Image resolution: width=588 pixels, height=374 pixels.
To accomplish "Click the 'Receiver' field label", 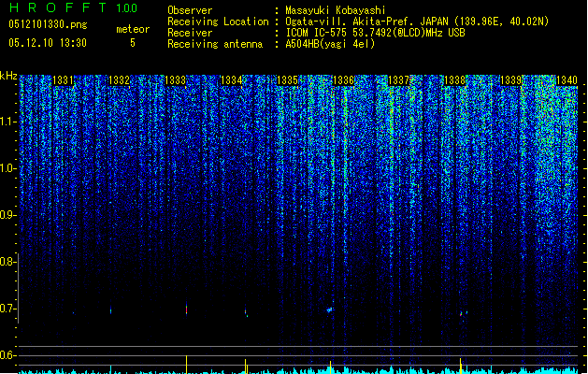I will [190, 33].
